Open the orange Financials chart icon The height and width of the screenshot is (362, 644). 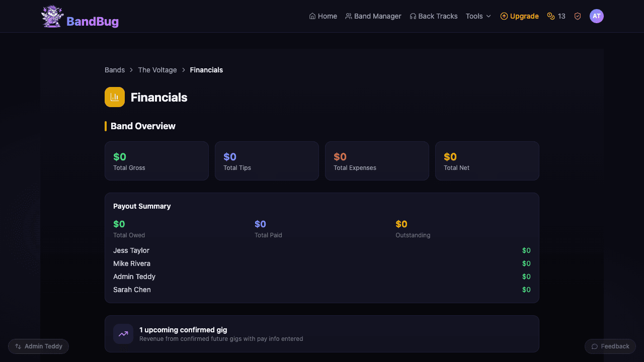[x=114, y=97]
